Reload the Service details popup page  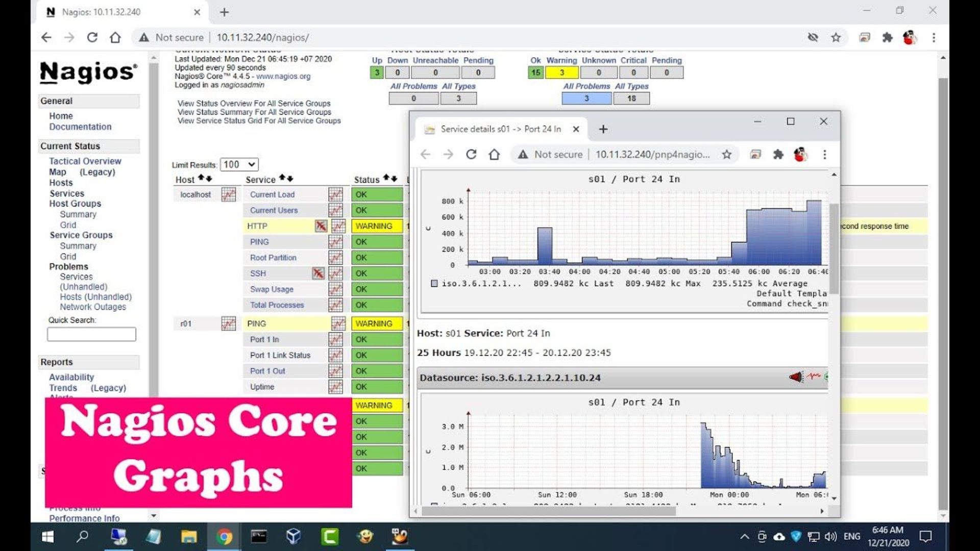click(471, 155)
